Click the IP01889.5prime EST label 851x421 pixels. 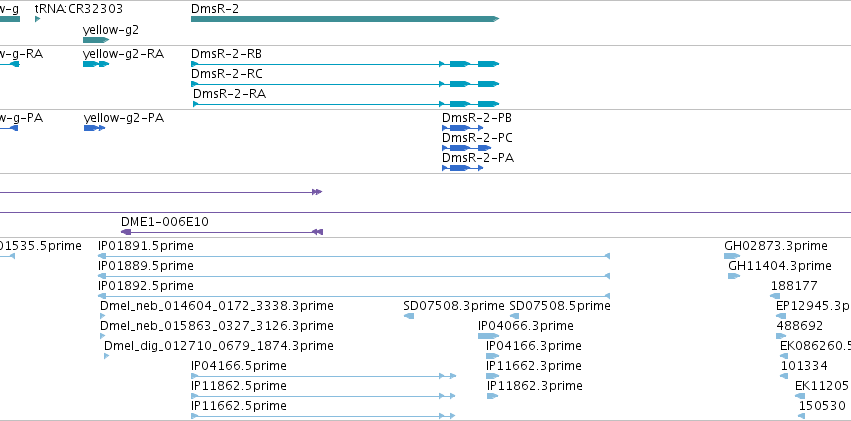pyautogui.click(x=145, y=266)
